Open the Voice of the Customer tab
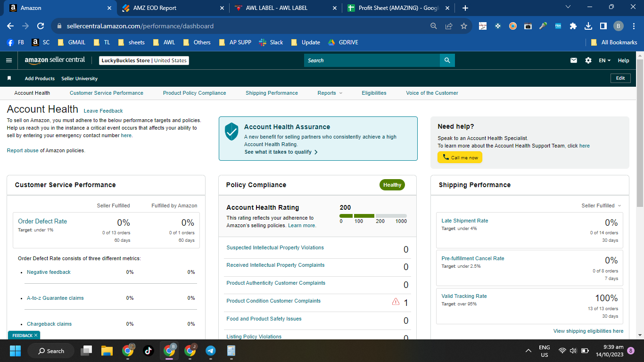Screen dimensions: 644x362 [x=432, y=93]
